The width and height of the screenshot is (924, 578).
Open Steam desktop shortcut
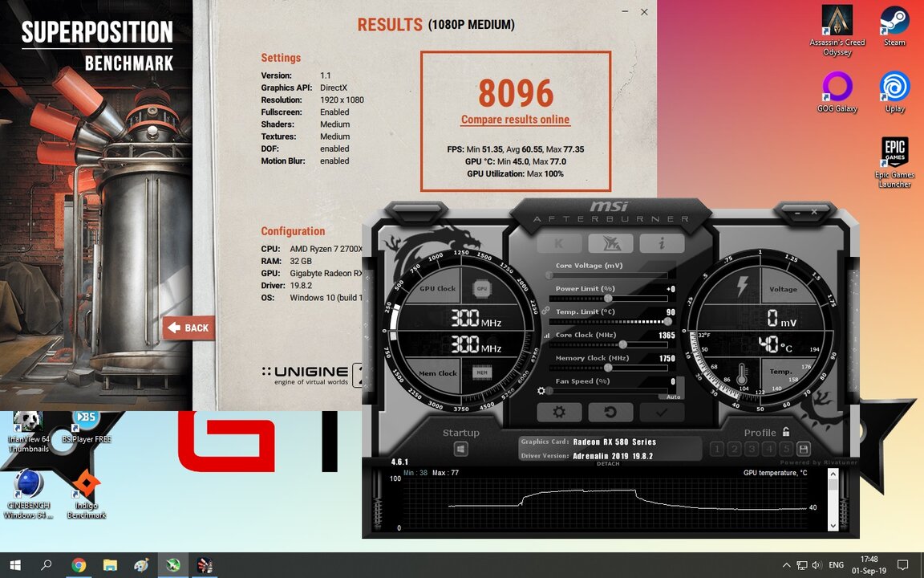894,26
